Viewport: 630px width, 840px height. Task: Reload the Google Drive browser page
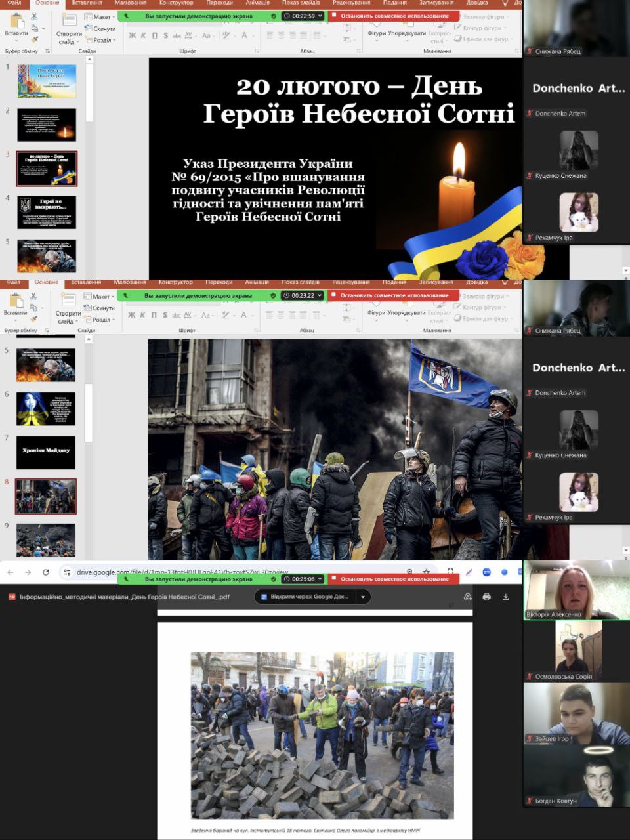point(45,572)
